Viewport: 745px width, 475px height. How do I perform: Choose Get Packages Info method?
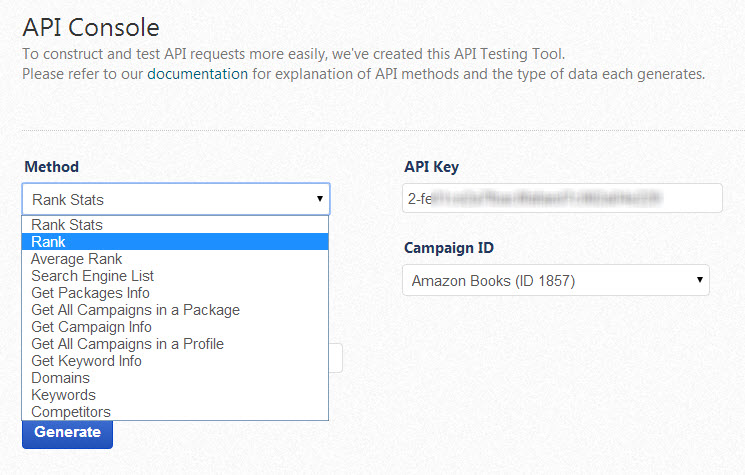pyautogui.click(x=90, y=293)
